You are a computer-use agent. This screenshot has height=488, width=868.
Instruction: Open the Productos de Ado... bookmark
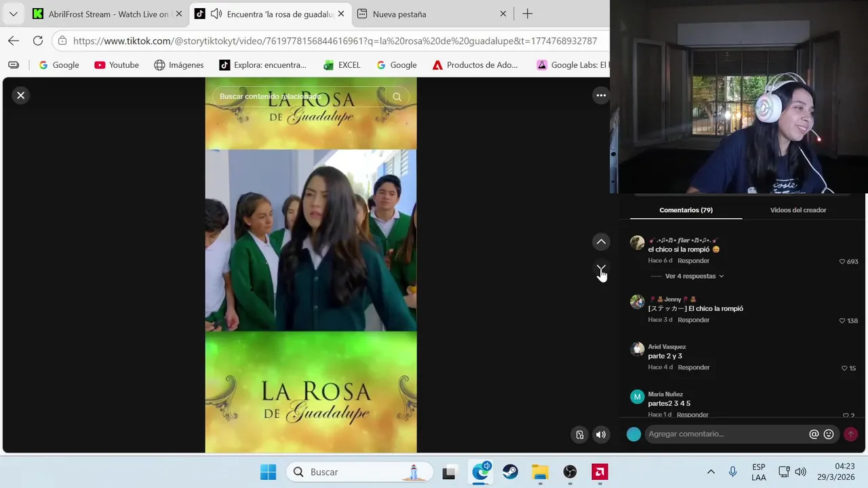pos(475,65)
